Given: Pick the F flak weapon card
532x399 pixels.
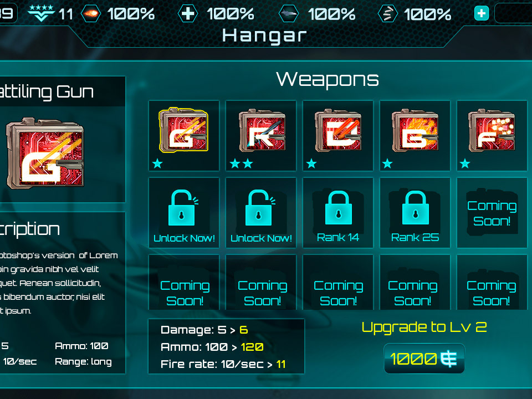Looking at the screenshot, I should tap(492, 136).
